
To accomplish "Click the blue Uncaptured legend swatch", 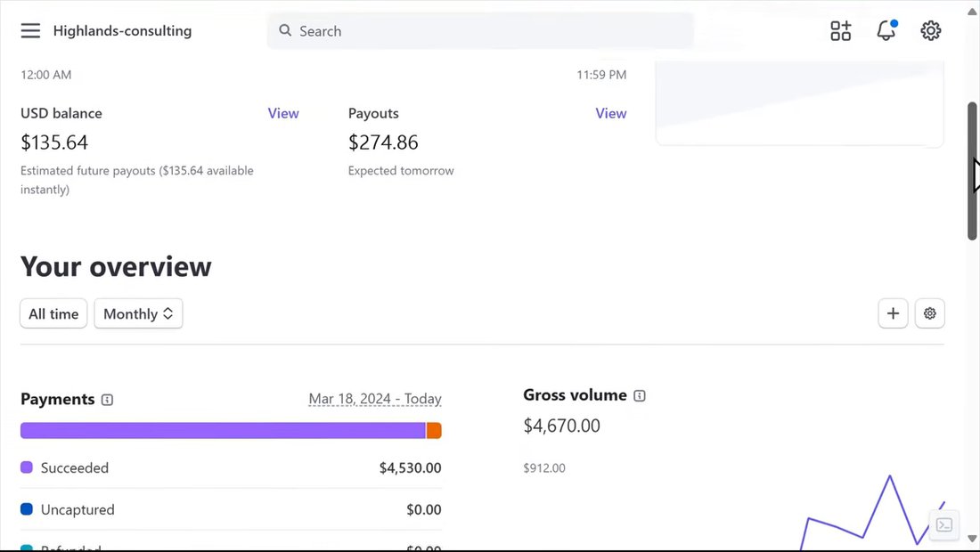I will [x=26, y=509].
